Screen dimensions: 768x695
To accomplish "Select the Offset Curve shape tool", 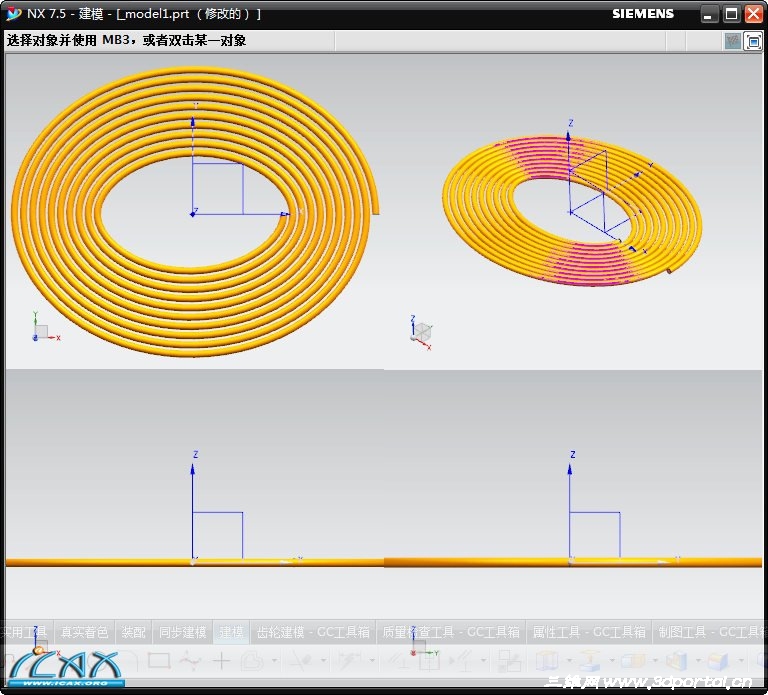I will (x=253, y=661).
